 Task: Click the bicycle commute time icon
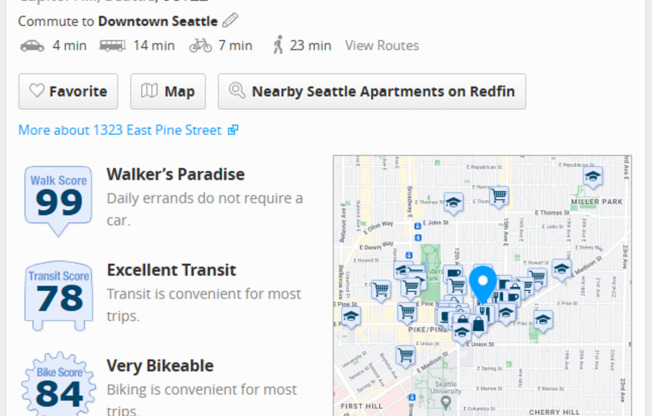point(200,45)
